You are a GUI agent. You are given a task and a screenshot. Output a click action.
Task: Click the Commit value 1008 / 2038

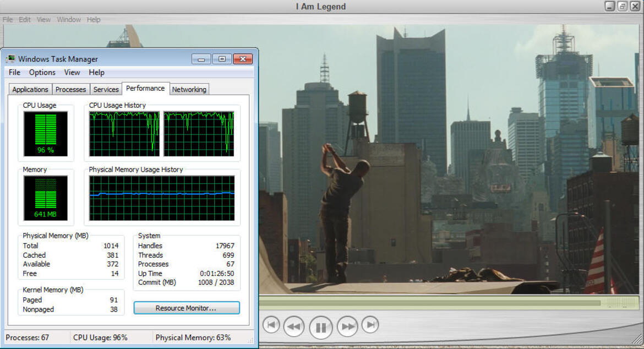tap(216, 282)
